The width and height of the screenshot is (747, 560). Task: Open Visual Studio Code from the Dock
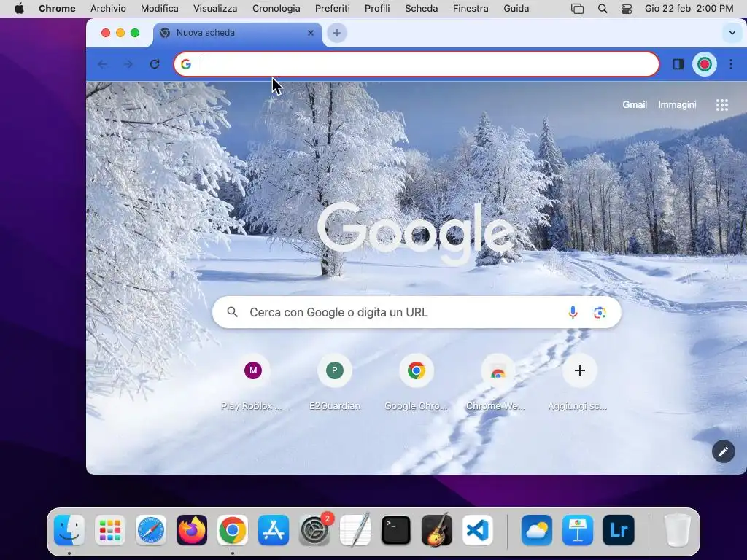tap(478, 530)
